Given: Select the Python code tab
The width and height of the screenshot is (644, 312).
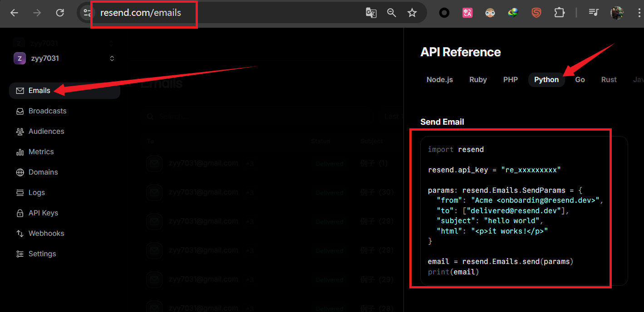Looking at the screenshot, I should [x=546, y=79].
